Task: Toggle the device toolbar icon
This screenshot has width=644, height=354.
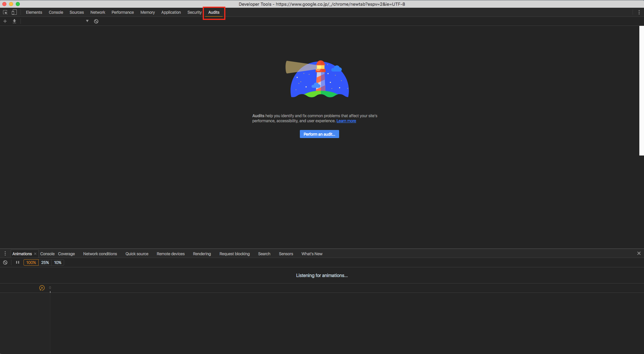Action: coord(14,12)
